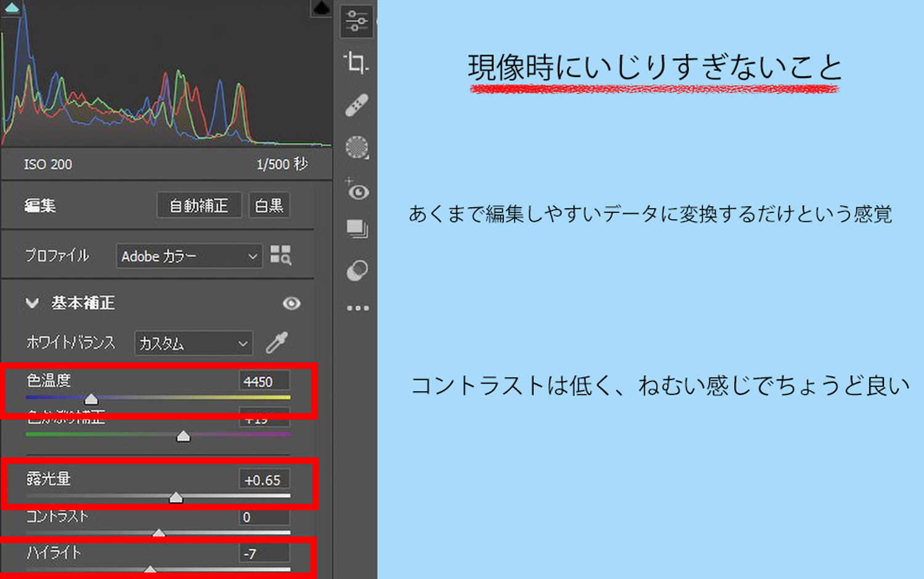Viewport: 924px width, 579px height.
Task: Select the Masking tool circle icon
Action: click(357, 148)
